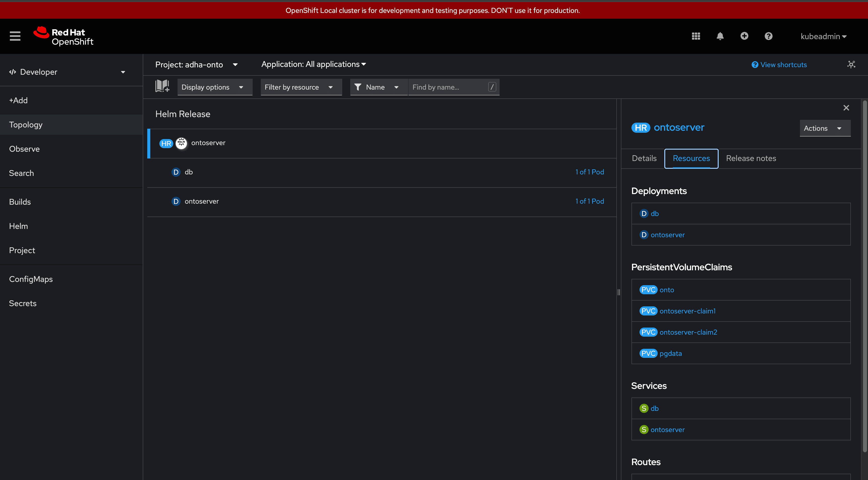The image size is (868, 480).
Task: Open Application All applications dropdown
Action: tap(314, 64)
